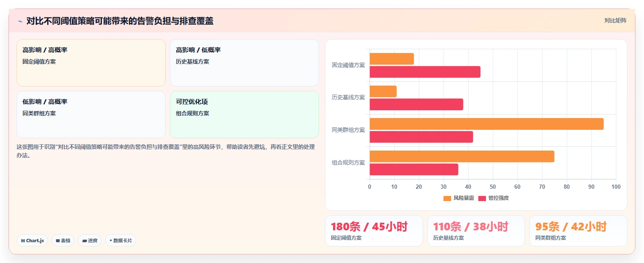Open the 180条 / 45小时 stat card
644x263 pixels.
(374, 231)
